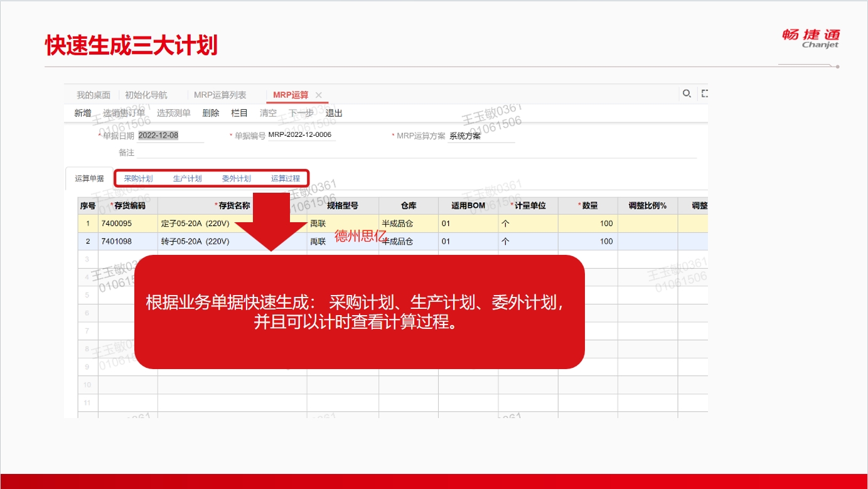
Task: Click the fullscreen expand icon
Action: [705, 94]
